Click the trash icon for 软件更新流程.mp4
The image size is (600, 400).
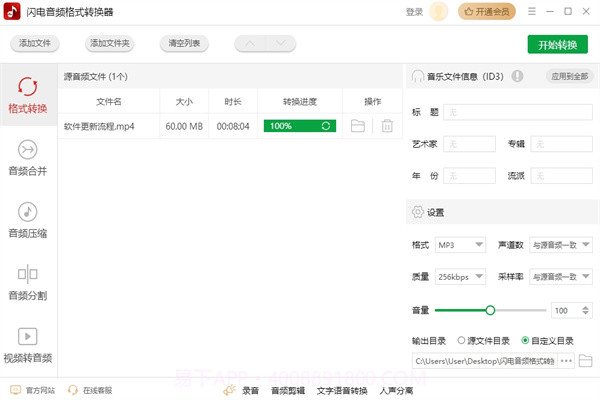[387, 126]
